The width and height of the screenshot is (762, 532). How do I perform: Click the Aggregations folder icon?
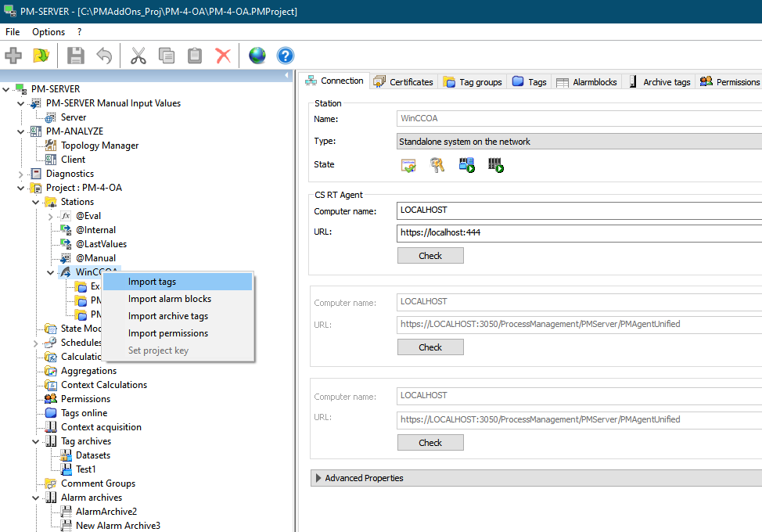pos(51,371)
